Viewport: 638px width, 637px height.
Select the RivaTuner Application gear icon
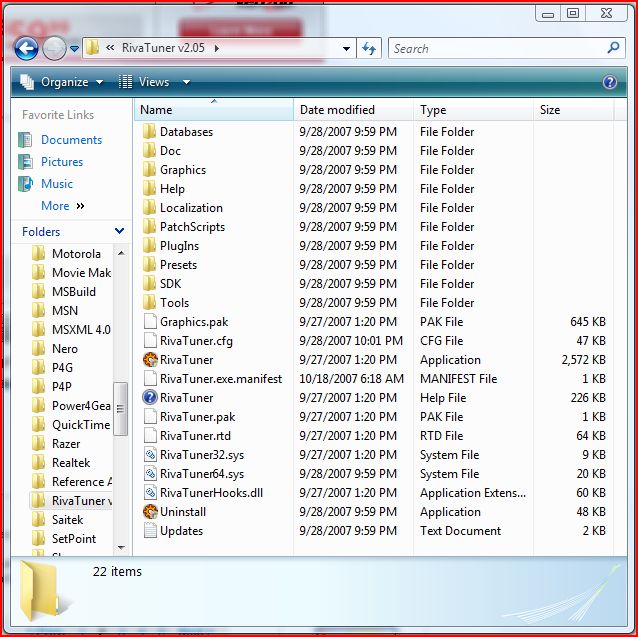pos(150,360)
